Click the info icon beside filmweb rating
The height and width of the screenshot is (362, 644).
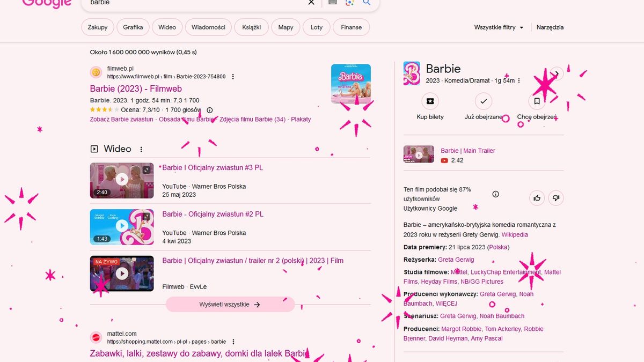(x=210, y=110)
